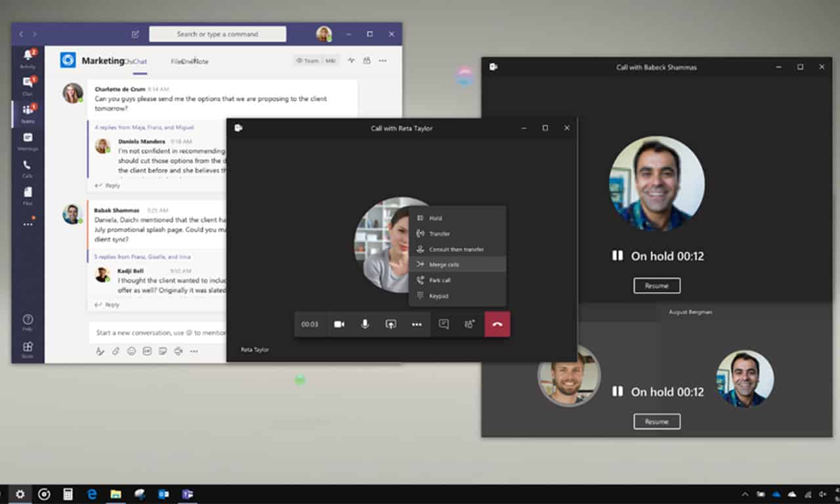Screen dimensions: 840x504
Task: Start a new chat with the compose icon
Action: pos(135,34)
